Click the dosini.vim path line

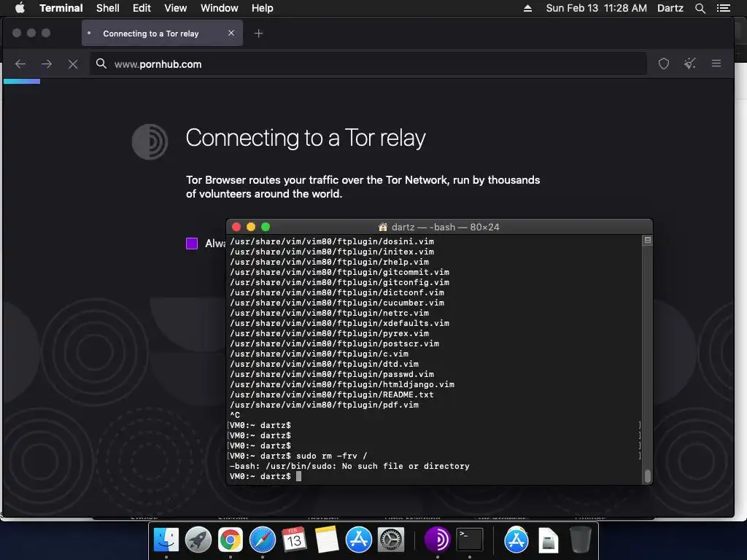(332, 241)
